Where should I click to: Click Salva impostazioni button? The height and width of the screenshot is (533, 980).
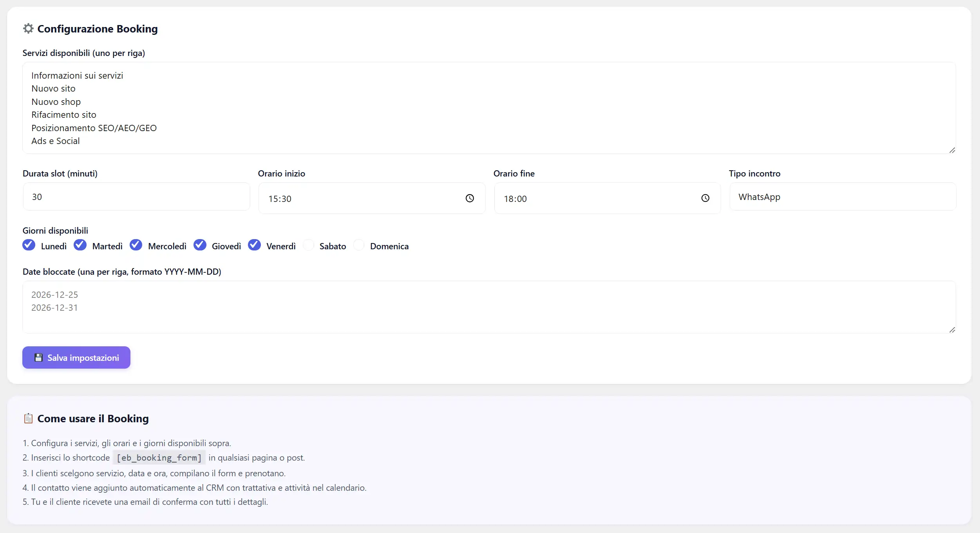[x=76, y=358]
